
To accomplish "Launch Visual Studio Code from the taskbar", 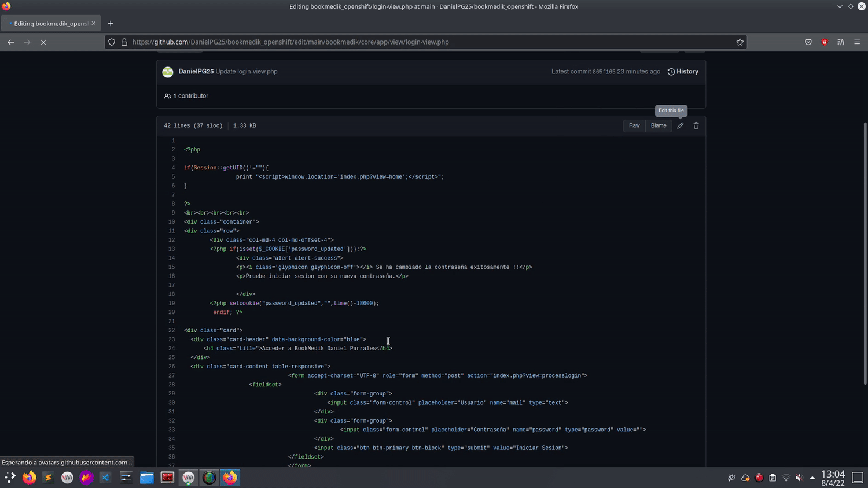I will [x=105, y=478].
